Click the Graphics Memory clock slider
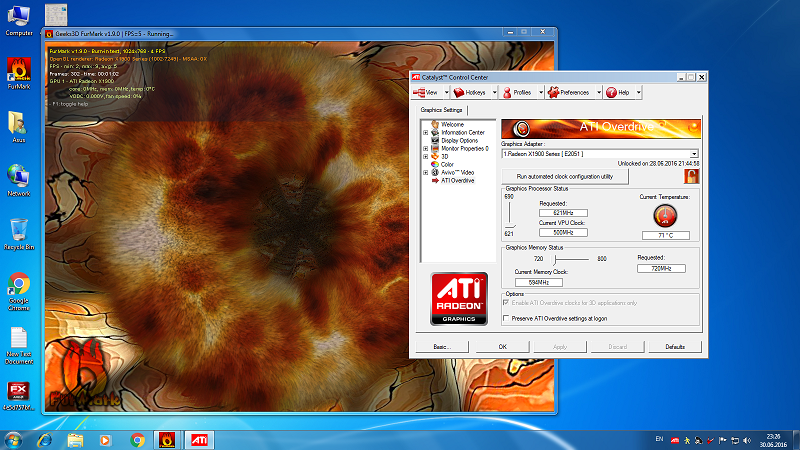 (556, 258)
